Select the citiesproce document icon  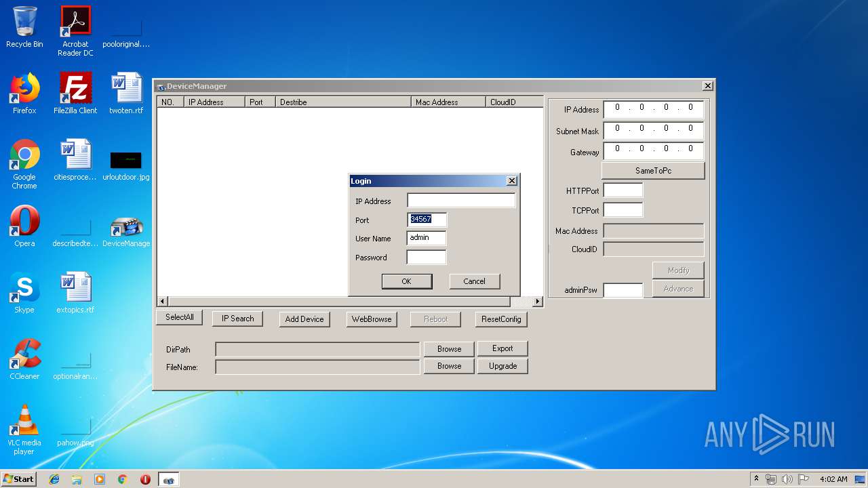(75, 160)
